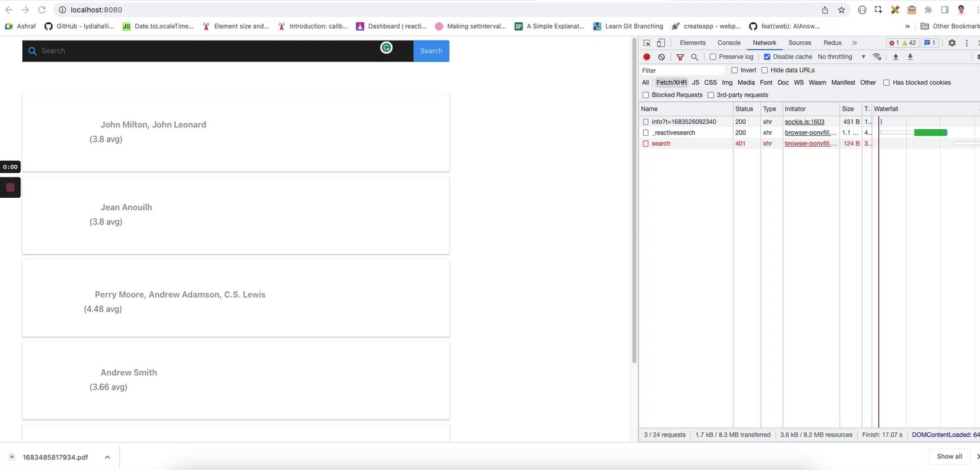Open the Redux tab
Viewport: 980px width, 470px height.
(x=833, y=43)
